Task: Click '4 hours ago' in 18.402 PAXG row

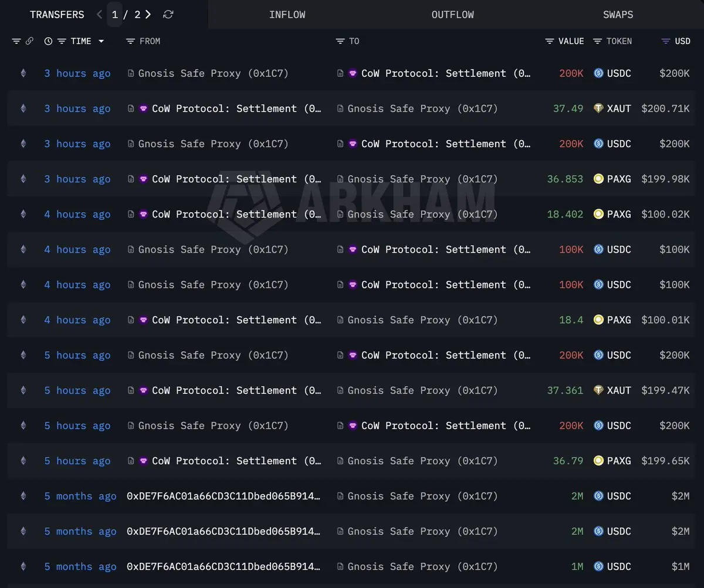Action: (77, 214)
